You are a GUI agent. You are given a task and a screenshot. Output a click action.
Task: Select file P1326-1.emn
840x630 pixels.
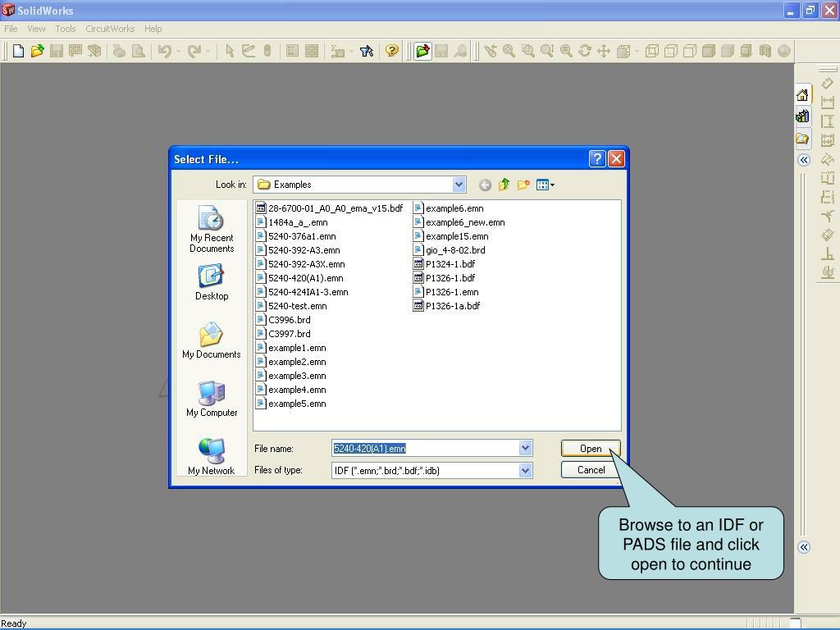point(446,292)
